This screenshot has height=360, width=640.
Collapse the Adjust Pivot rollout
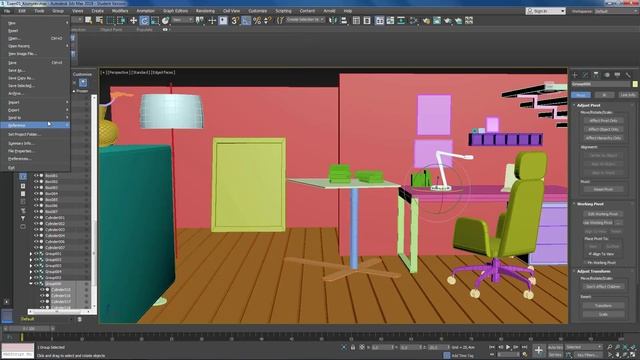pyautogui.click(x=588, y=105)
